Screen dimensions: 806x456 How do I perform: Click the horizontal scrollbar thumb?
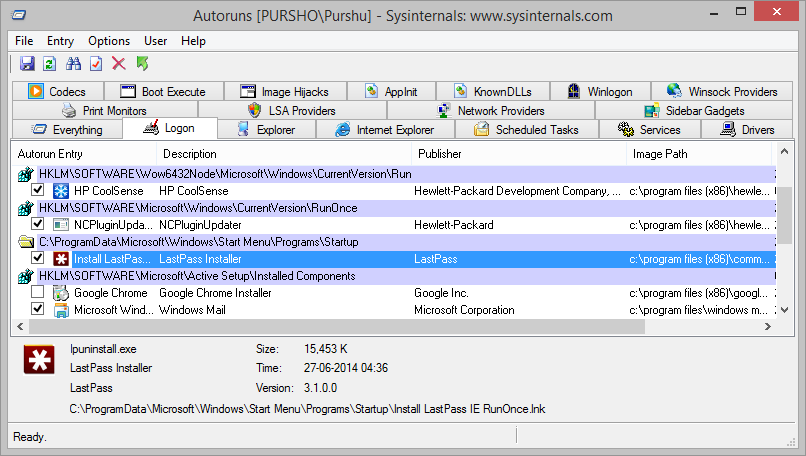coord(337,326)
